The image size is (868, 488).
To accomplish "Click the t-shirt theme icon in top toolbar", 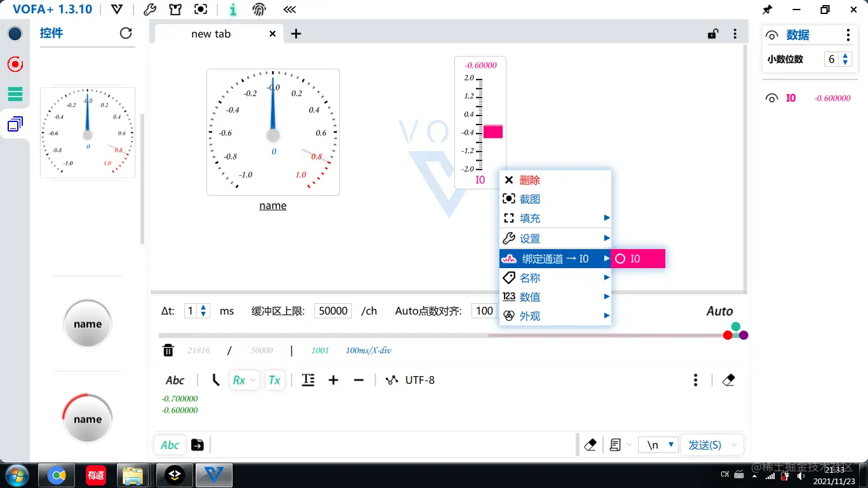I will [177, 9].
